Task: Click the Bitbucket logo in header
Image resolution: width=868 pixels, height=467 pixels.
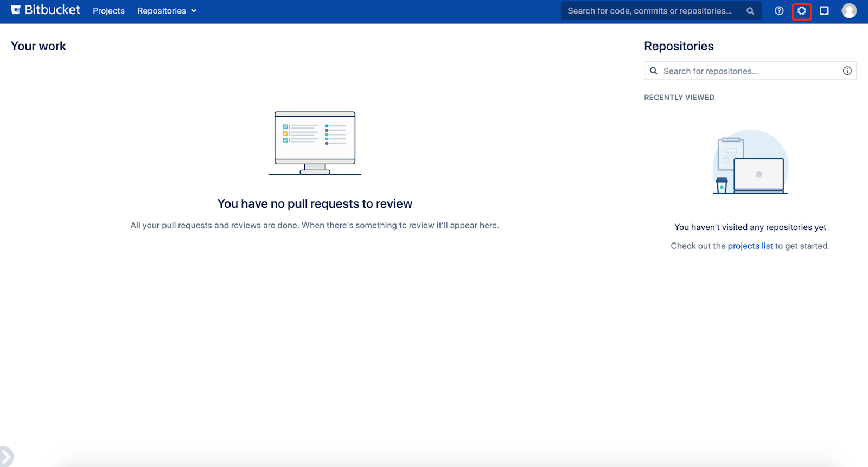Action: tap(46, 10)
